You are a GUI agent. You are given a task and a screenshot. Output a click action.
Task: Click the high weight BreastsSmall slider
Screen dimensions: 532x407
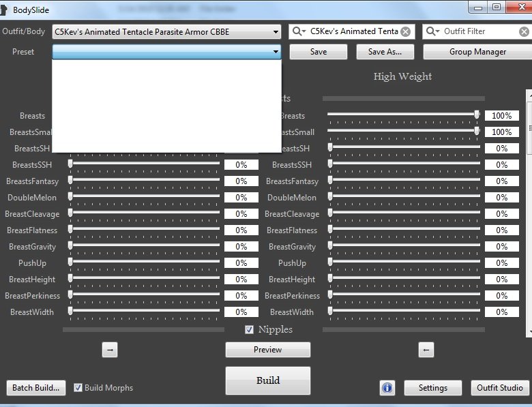click(x=404, y=131)
